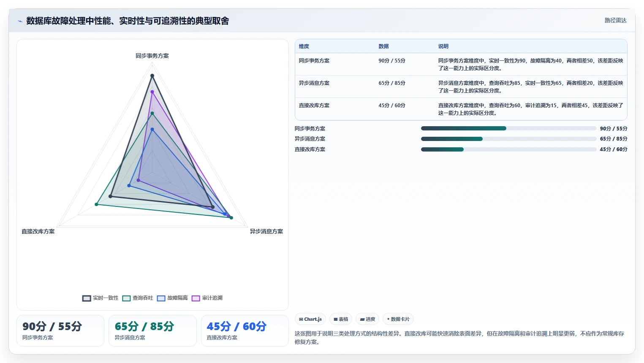The height and width of the screenshot is (363, 644).
Task: Select the 异步消息方案 table row name
Action: pyautogui.click(x=314, y=83)
